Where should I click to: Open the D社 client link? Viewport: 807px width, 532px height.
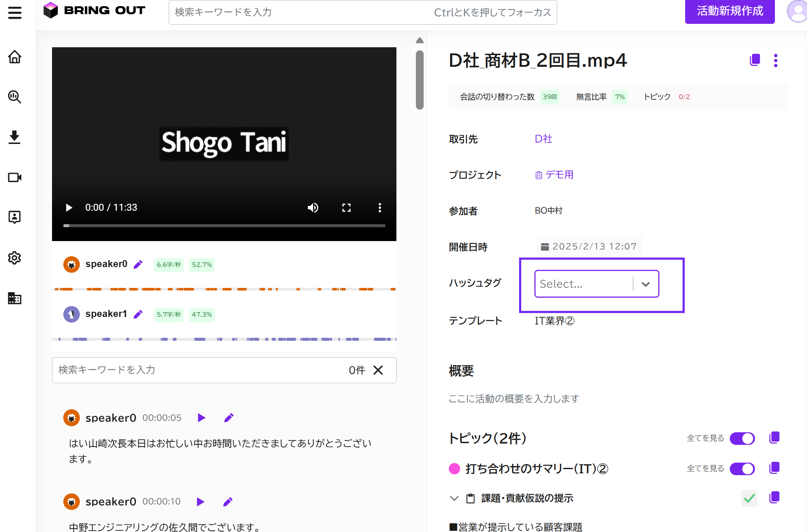tap(543, 139)
